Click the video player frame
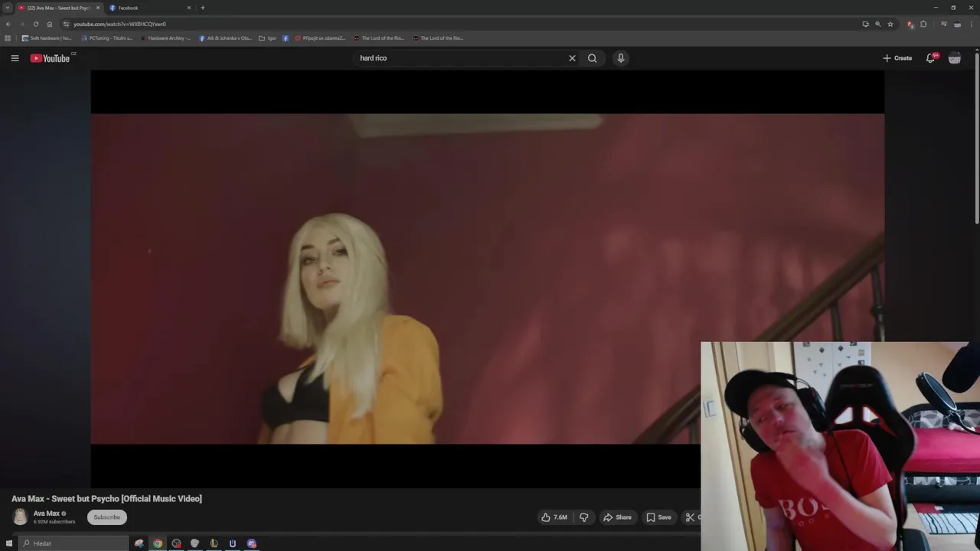Screen dimensions: 980x551 [487, 279]
